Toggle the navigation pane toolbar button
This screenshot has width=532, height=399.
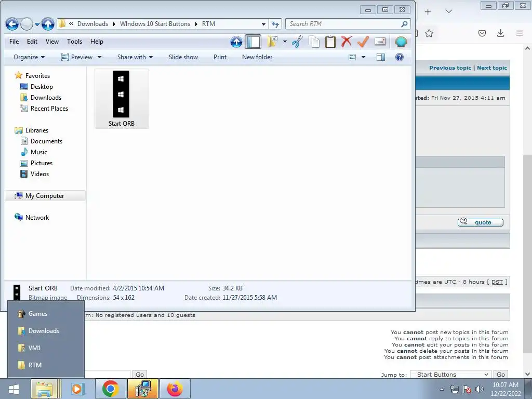tap(253, 42)
